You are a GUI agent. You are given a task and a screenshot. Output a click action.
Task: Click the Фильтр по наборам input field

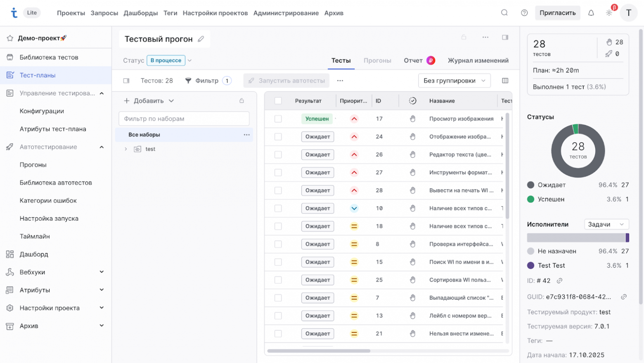pos(184,119)
